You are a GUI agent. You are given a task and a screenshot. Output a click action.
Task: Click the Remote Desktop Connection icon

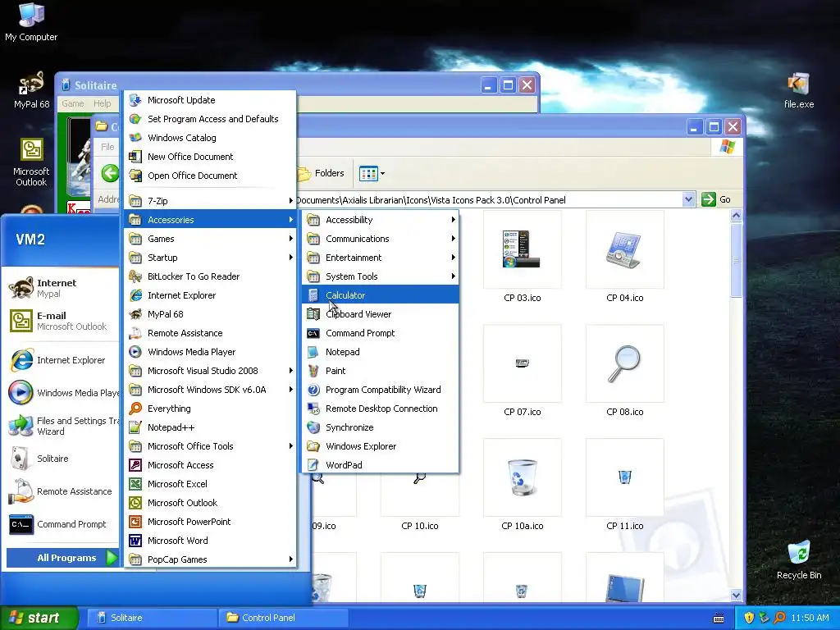coord(313,409)
